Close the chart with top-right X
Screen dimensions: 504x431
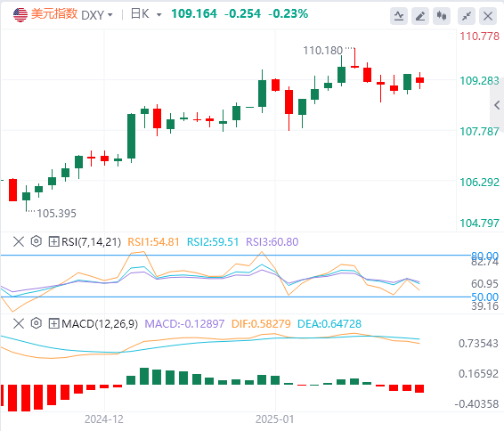click(x=488, y=16)
